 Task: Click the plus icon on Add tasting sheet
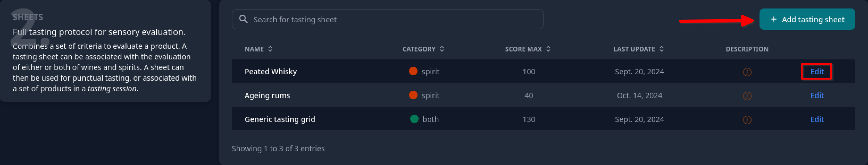774,19
